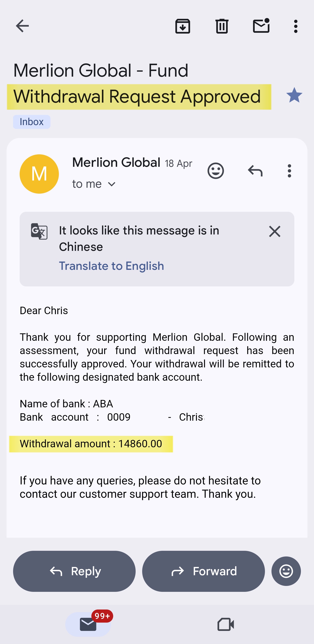Tap the Google Translate icon in banner

tap(39, 231)
